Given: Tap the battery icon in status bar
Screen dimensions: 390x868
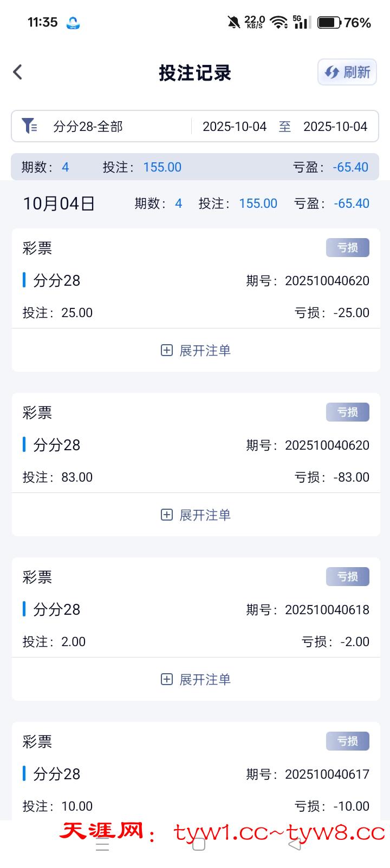Looking at the screenshot, I should (x=329, y=23).
